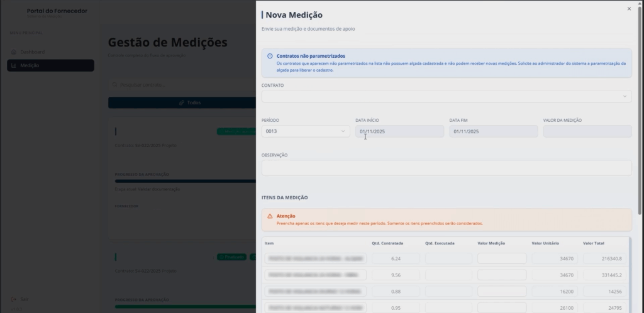This screenshot has height=313, width=644.
Task: Open the Contrato dropdown
Action: (x=447, y=96)
